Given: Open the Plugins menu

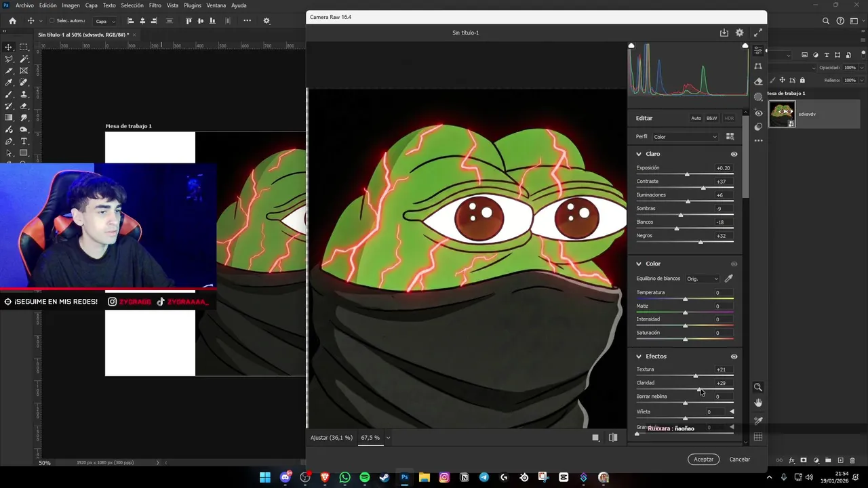Looking at the screenshot, I should (x=193, y=5).
